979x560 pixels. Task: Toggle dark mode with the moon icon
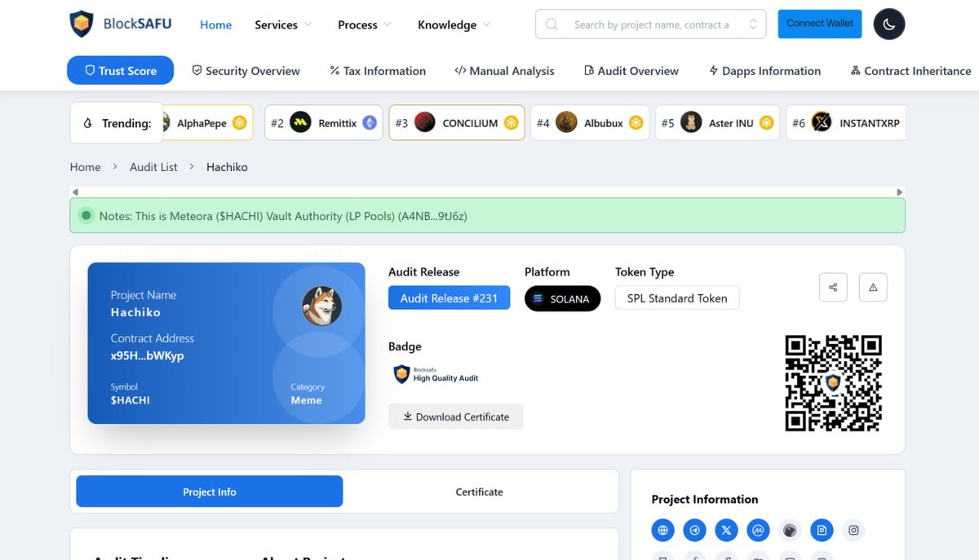pyautogui.click(x=888, y=24)
